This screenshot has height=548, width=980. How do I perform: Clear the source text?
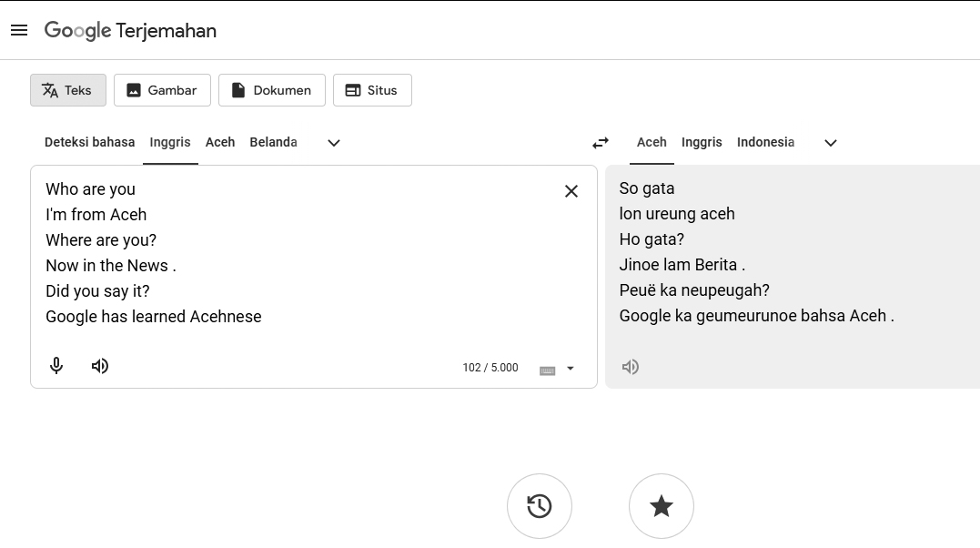click(x=571, y=191)
